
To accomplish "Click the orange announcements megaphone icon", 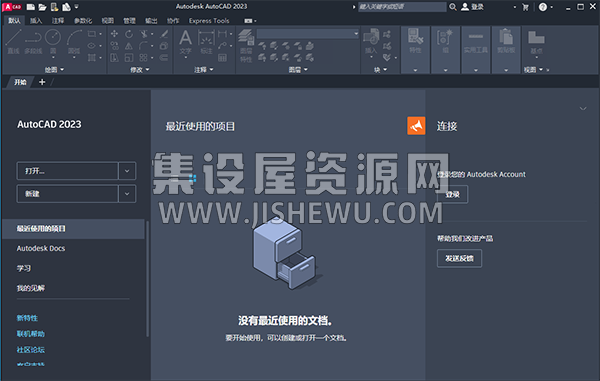I will [416, 125].
